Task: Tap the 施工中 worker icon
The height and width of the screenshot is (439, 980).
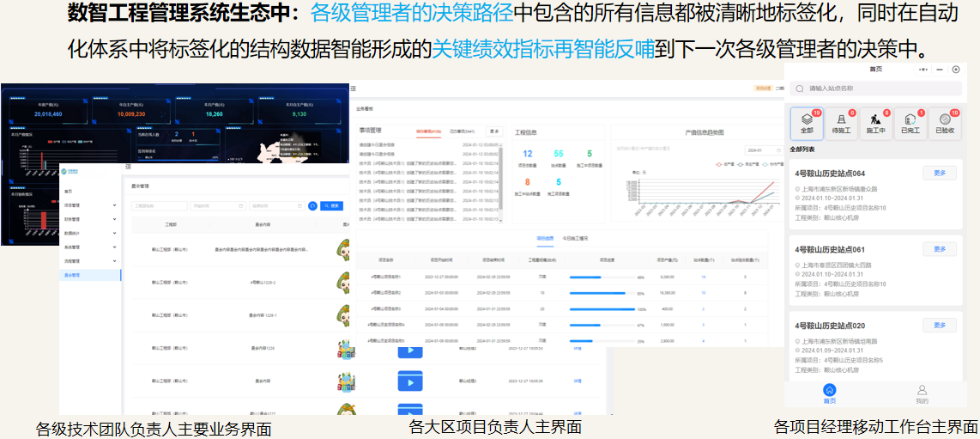Action: pos(875,120)
